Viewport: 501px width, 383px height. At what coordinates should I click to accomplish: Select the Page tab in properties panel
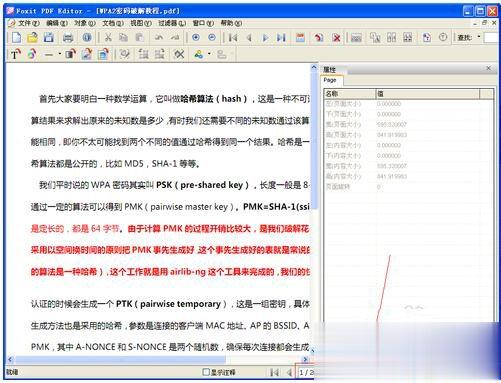(x=331, y=80)
